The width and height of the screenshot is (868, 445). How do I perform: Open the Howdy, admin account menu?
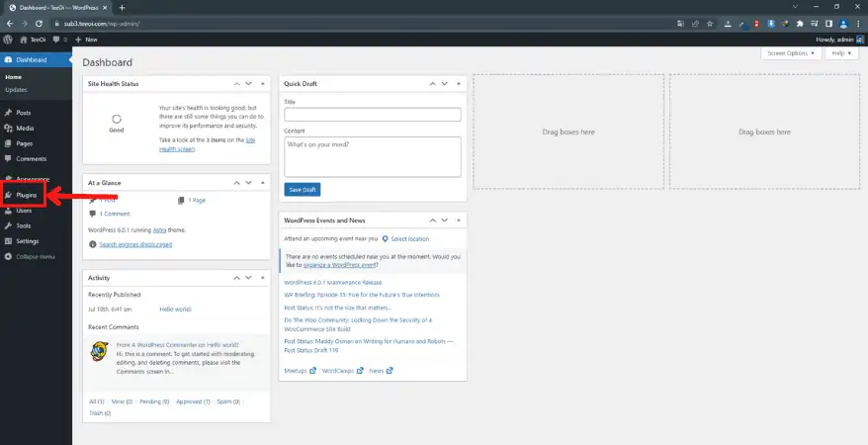(x=839, y=40)
